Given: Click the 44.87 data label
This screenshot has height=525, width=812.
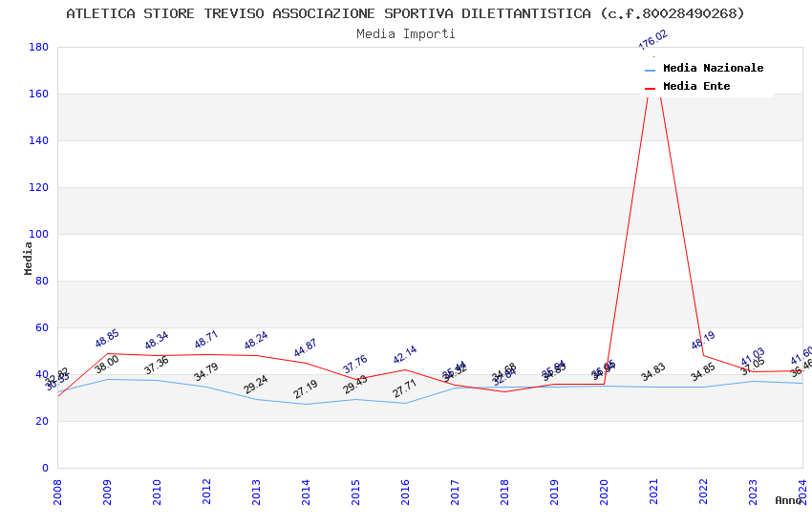Looking at the screenshot, I should click(x=306, y=348).
